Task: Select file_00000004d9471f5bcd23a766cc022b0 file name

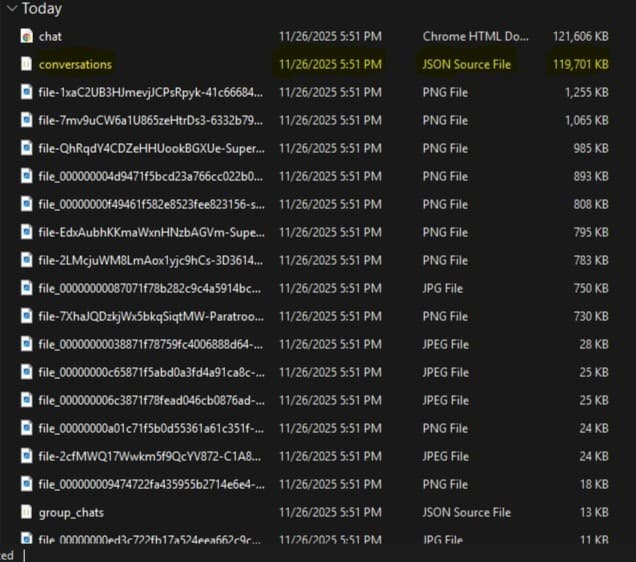Action: tap(150, 176)
